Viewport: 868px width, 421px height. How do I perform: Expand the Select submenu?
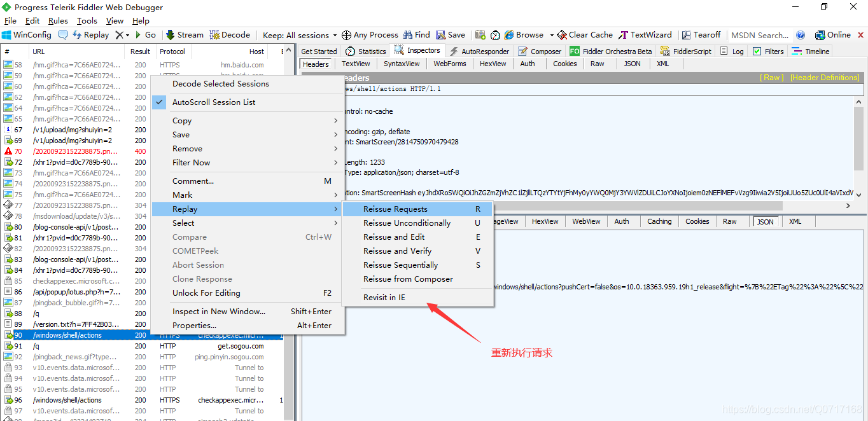click(x=248, y=223)
